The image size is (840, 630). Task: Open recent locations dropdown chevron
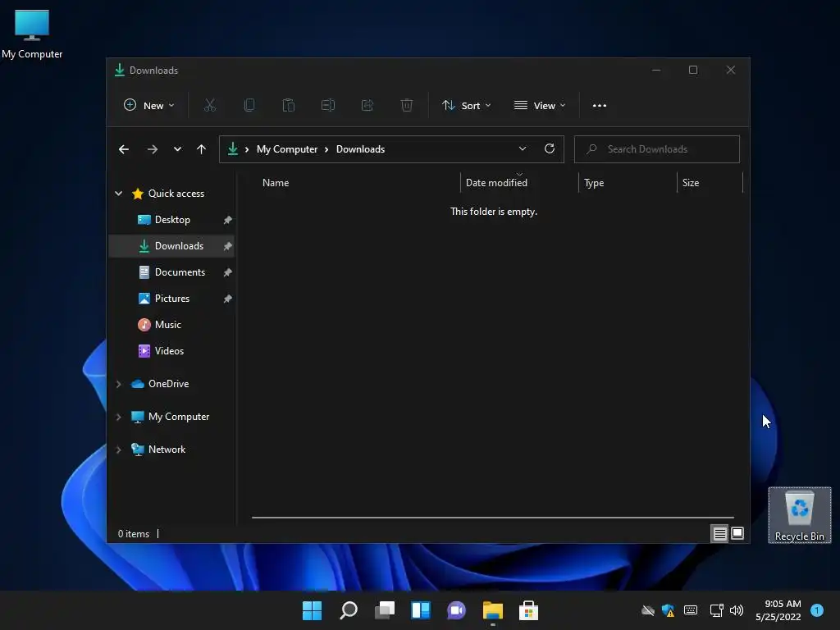pyautogui.click(x=177, y=149)
